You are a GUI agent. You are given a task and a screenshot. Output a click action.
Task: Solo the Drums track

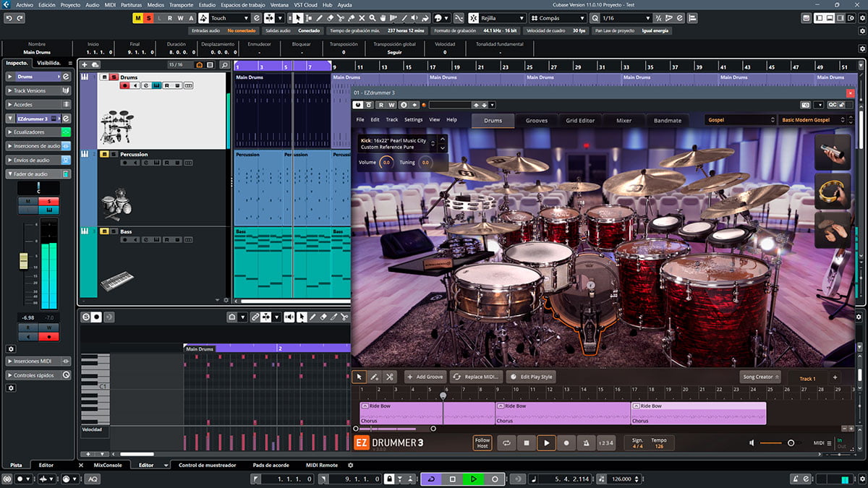(x=114, y=77)
